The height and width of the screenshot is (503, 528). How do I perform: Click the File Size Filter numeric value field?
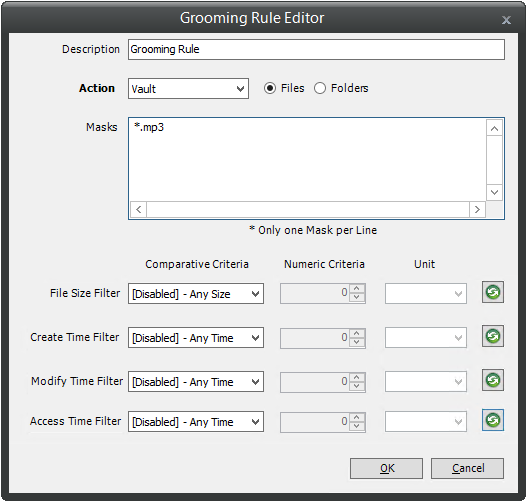point(315,294)
